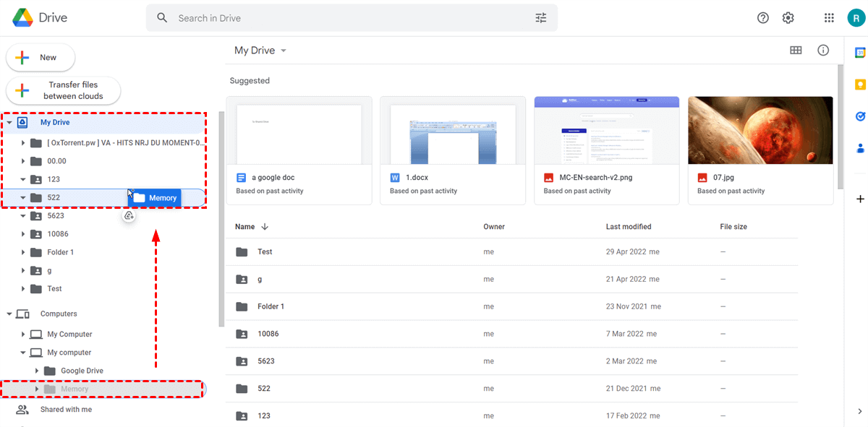Viewport: 868px width, 427px height.
Task: Switch to grid layout view
Action: pyautogui.click(x=796, y=50)
